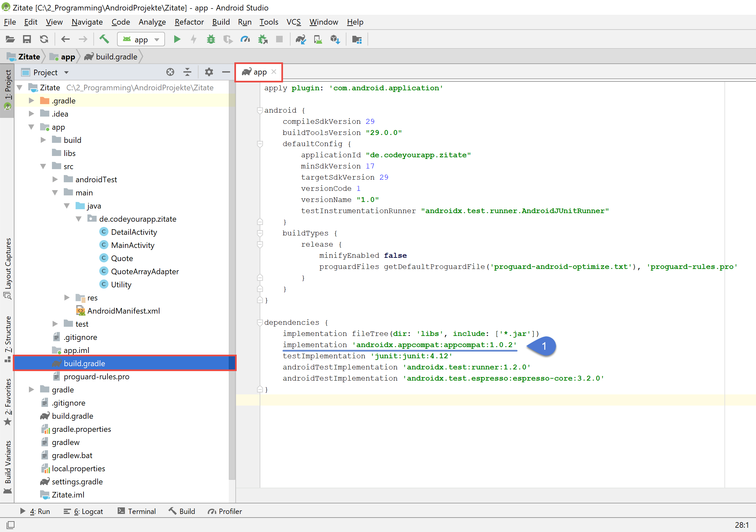Click the Open folder toolbar icon
Screen dimensions: 756x532
tap(10, 39)
